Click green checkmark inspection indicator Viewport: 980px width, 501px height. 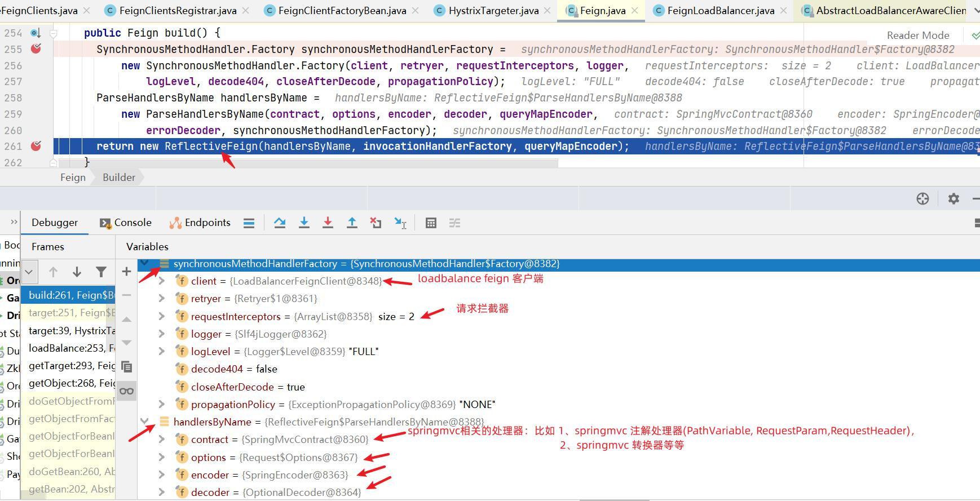tap(975, 35)
